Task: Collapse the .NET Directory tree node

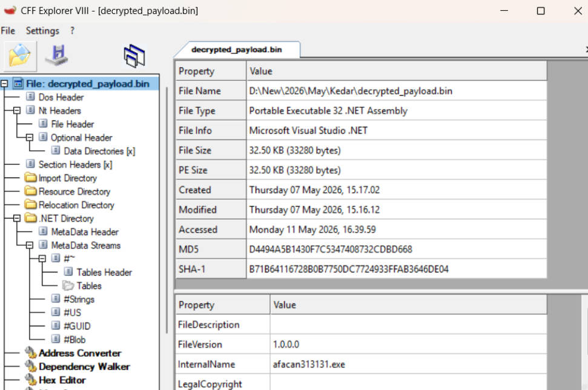Action: [x=17, y=218]
